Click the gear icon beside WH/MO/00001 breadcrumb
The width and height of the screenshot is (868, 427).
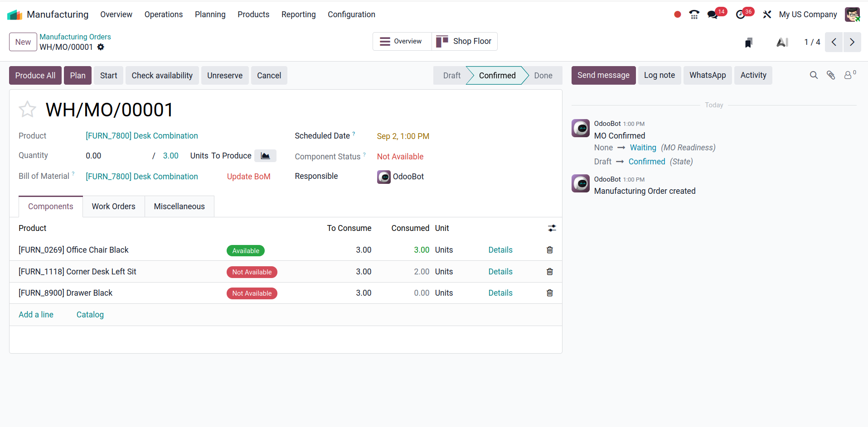[x=101, y=47]
